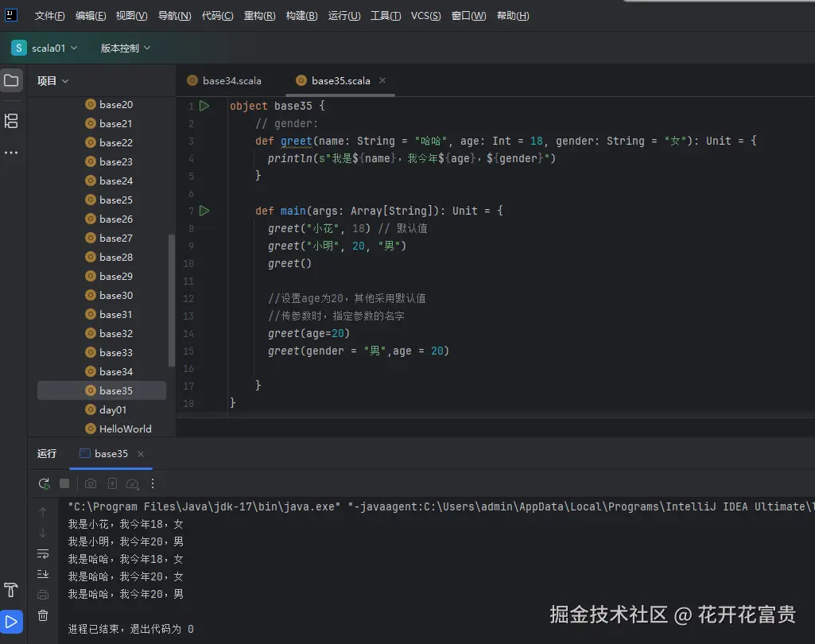The image size is (815, 644).
Task: Click the 运行 panel title label
Action: [47, 454]
